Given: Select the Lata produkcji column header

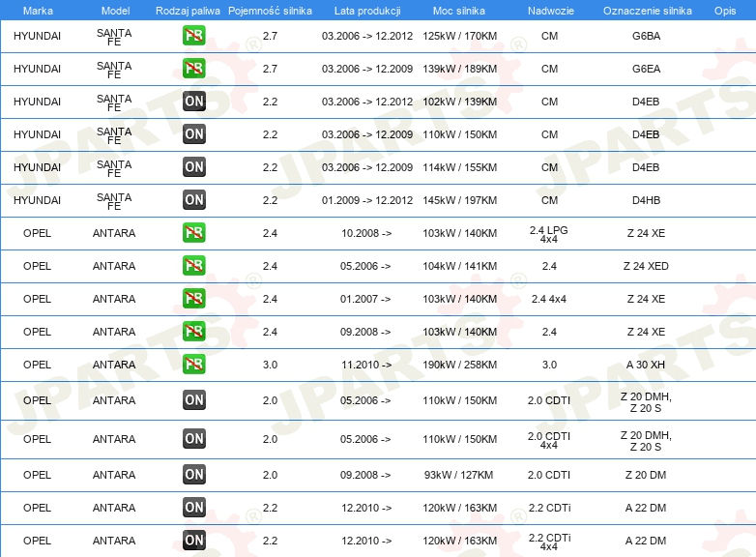Looking at the screenshot, I should 365,10.
